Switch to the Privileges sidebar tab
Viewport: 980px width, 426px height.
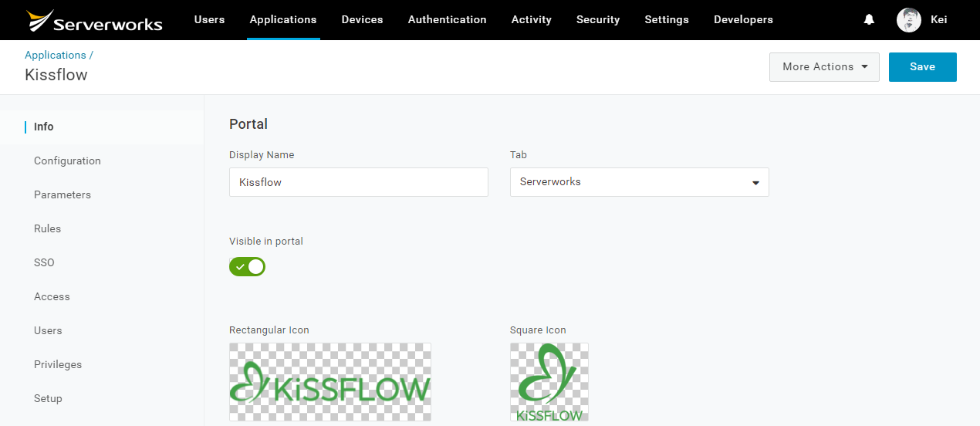pyautogui.click(x=58, y=364)
